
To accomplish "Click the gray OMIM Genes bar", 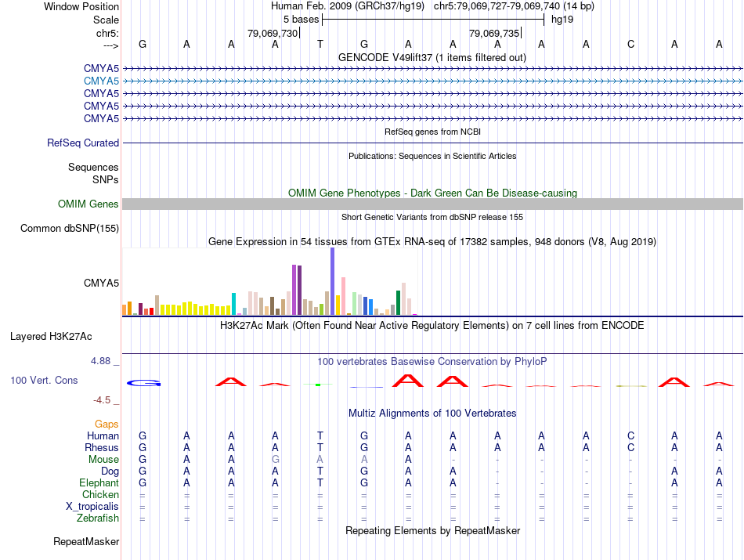I will (x=432, y=204).
